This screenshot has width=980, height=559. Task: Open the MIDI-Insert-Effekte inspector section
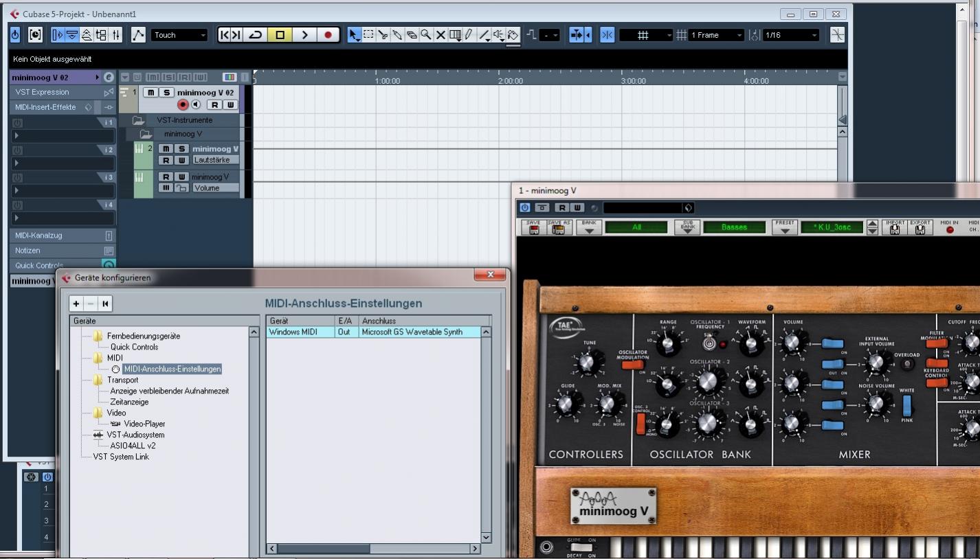point(63,107)
